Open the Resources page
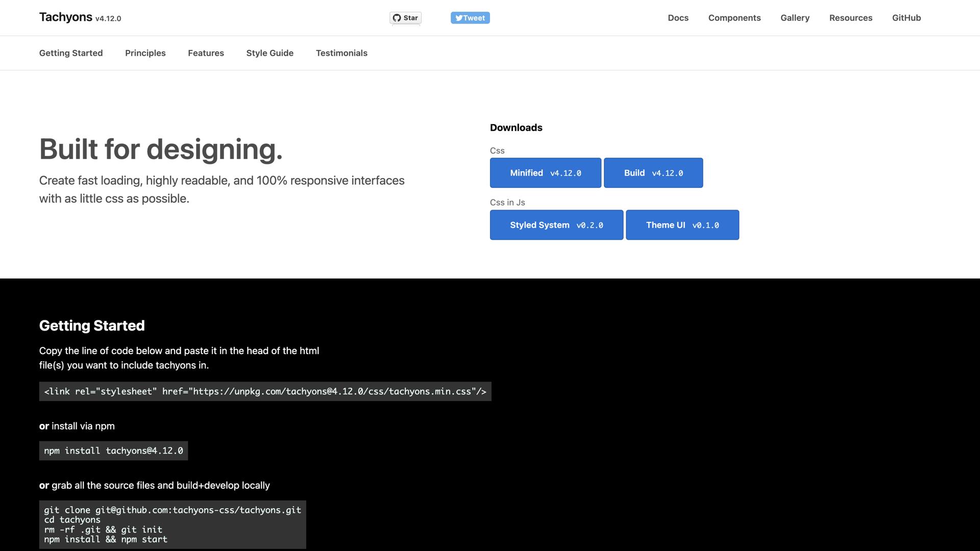 (x=850, y=17)
